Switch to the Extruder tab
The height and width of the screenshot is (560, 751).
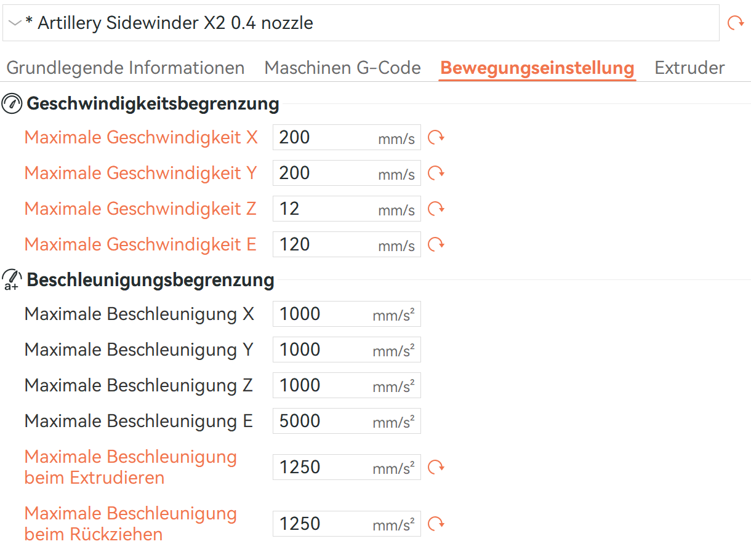(x=689, y=68)
